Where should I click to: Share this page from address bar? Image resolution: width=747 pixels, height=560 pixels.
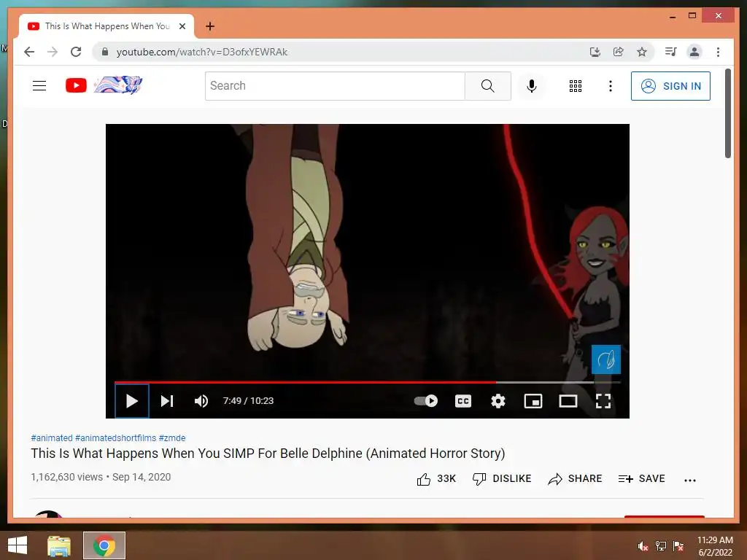pyautogui.click(x=619, y=52)
